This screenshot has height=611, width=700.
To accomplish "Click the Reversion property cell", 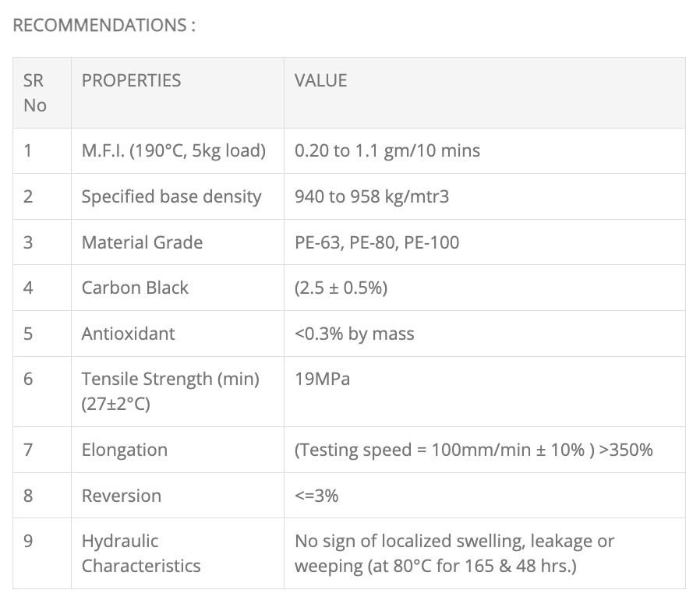I will 121,496.
